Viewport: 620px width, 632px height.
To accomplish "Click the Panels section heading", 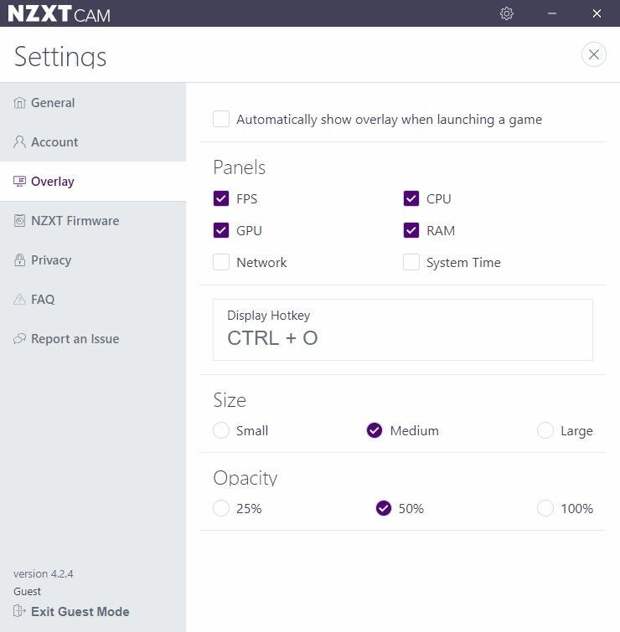I will 239,167.
